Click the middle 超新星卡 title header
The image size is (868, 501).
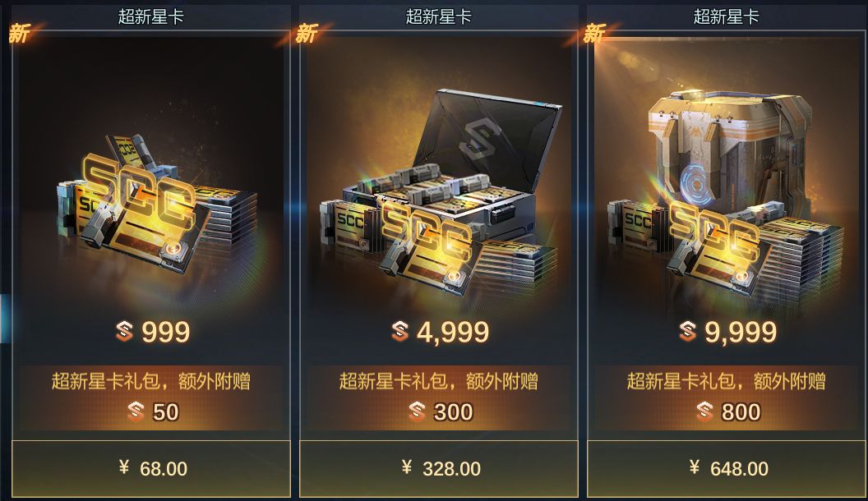click(438, 16)
